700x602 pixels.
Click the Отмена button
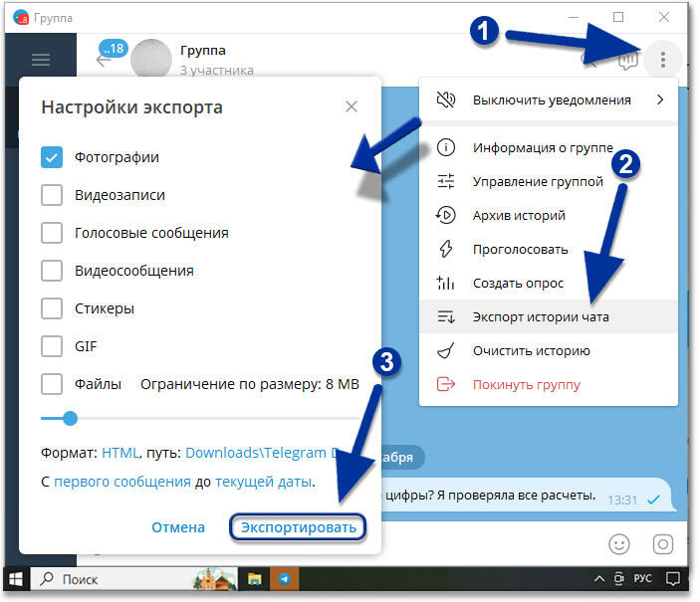tap(178, 527)
